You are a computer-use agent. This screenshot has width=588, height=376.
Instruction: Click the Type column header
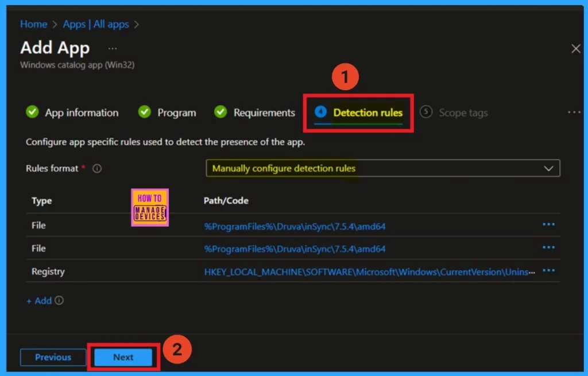click(x=42, y=201)
